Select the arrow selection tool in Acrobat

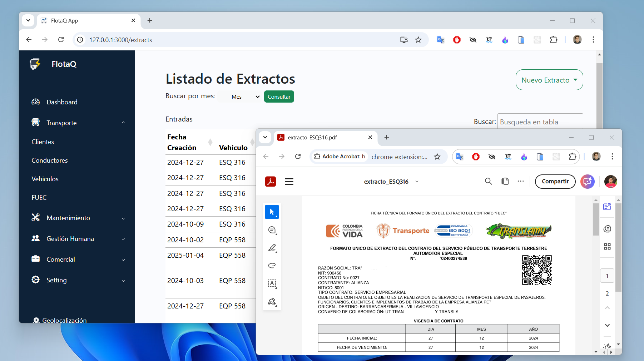(272, 212)
